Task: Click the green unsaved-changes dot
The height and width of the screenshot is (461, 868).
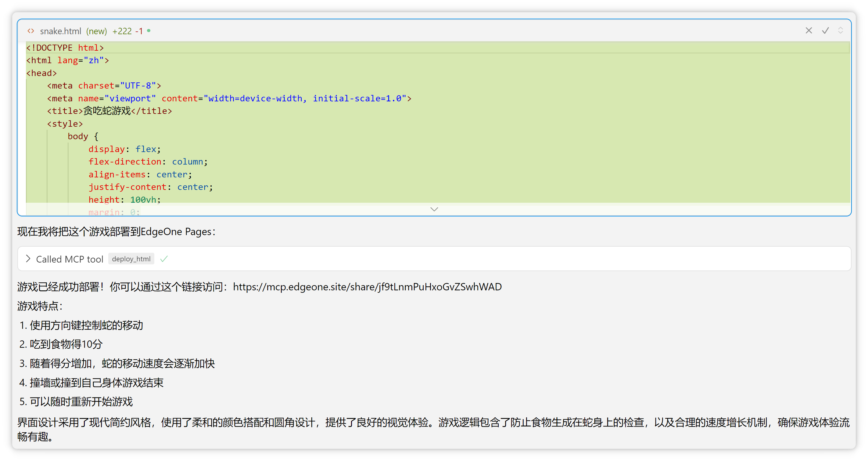Action: [x=149, y=31]
